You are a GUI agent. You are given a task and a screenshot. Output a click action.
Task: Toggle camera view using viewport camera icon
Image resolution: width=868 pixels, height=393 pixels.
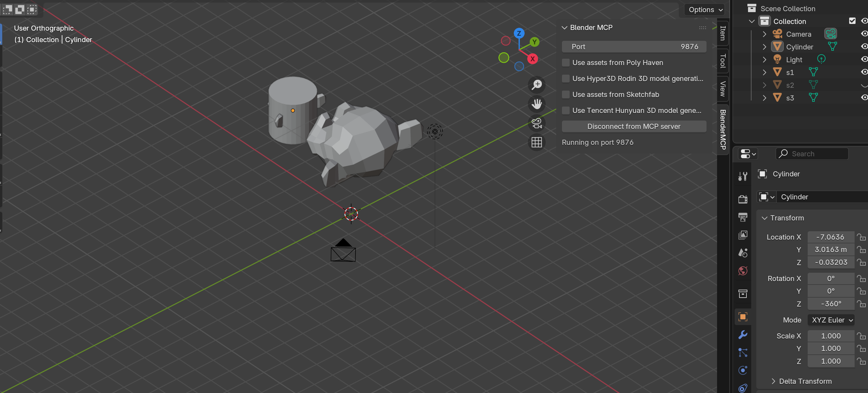(x=536, y=123)
